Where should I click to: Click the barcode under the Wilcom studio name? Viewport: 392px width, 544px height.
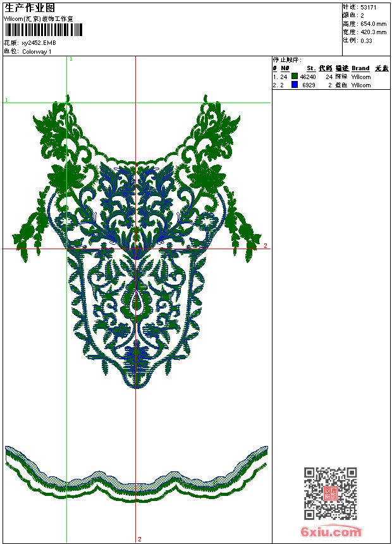[x=39, y=29]
